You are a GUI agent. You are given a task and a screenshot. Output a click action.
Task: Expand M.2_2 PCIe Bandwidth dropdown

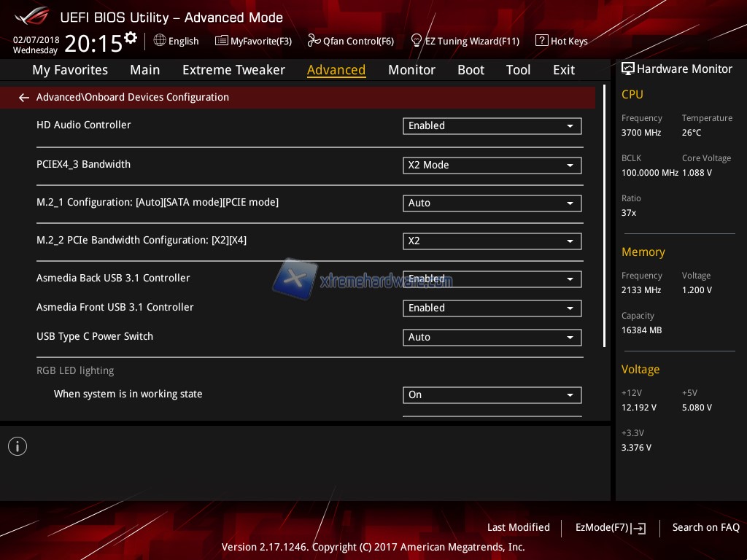(492, 241)
